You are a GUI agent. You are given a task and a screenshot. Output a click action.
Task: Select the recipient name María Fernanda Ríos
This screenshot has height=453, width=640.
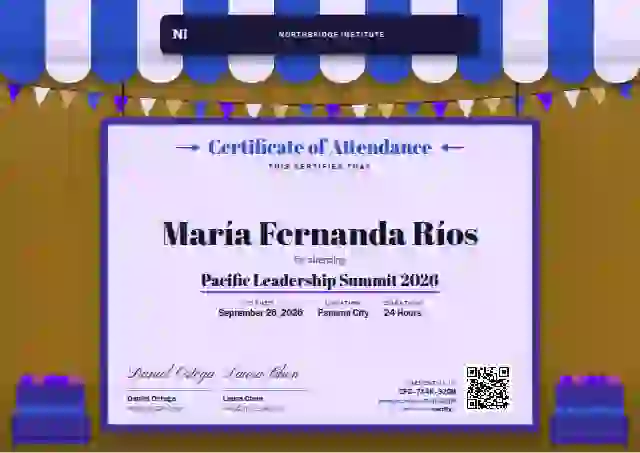tap(320, 234)
